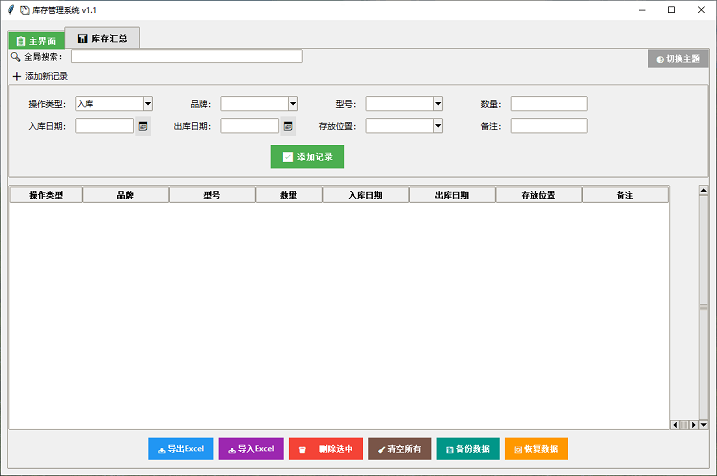Open the 品牌 brand dropdown
717x476 pixels.
293,103
